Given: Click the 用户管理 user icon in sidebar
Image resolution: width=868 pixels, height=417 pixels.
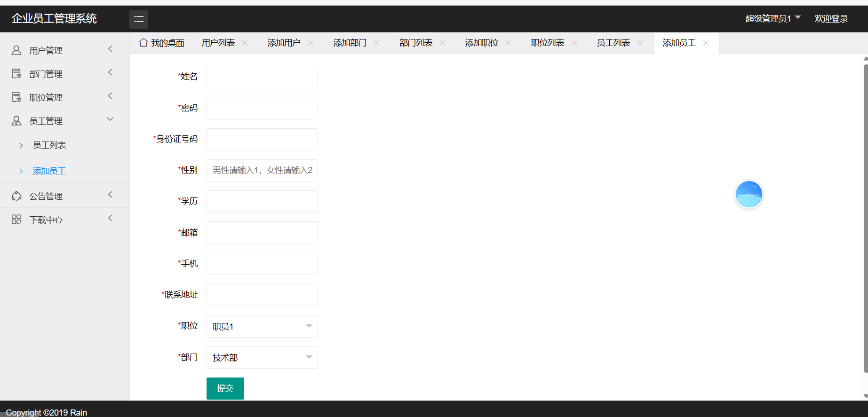Looking at the screenshot, I should pos(16,50).
